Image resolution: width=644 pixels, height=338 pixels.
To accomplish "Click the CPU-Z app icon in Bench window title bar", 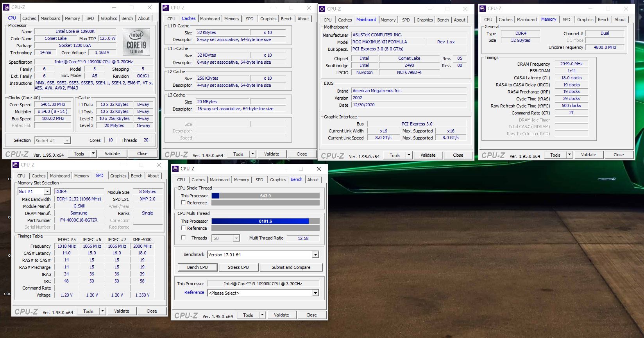I will [175, 169].
